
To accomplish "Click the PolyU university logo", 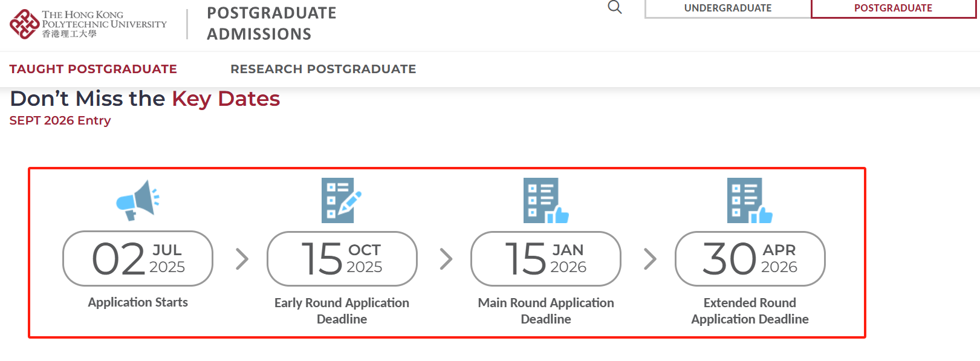I will [x=88, y=24].
